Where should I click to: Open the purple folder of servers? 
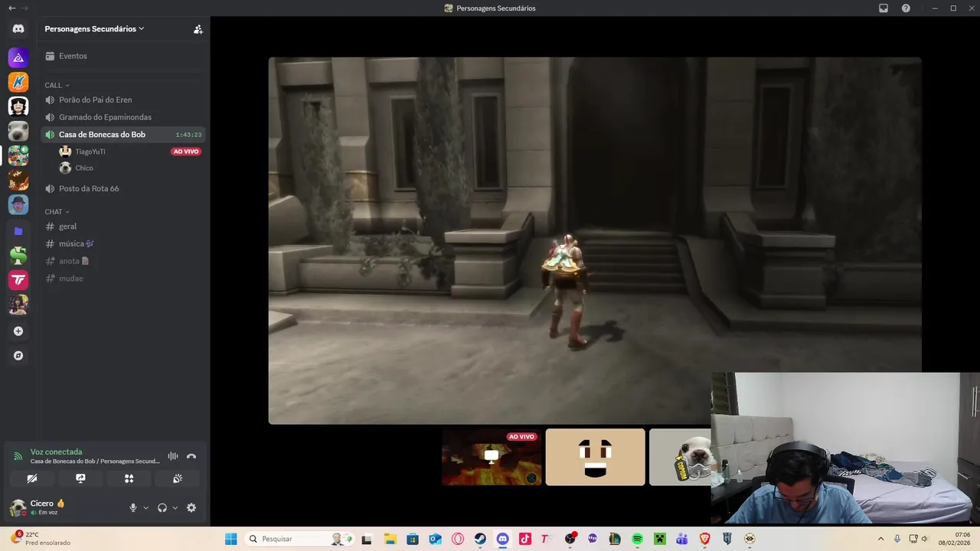(x=18, y=231)
